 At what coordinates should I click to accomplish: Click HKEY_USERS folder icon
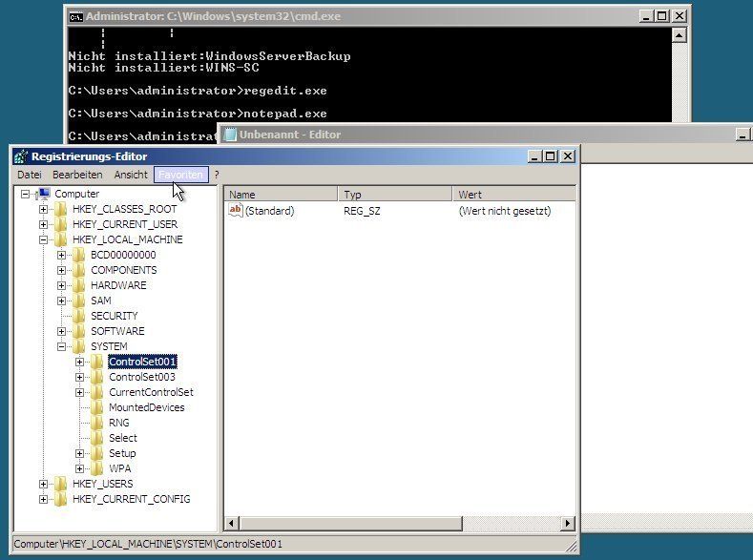61,485
